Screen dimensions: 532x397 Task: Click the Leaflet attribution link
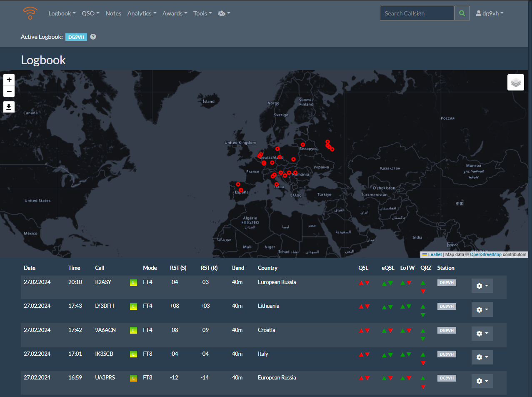click(435, 254)
